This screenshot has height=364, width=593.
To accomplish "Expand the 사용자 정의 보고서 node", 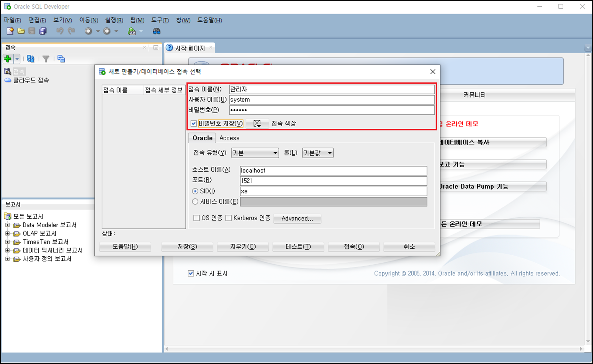I will tap(7, 259).
